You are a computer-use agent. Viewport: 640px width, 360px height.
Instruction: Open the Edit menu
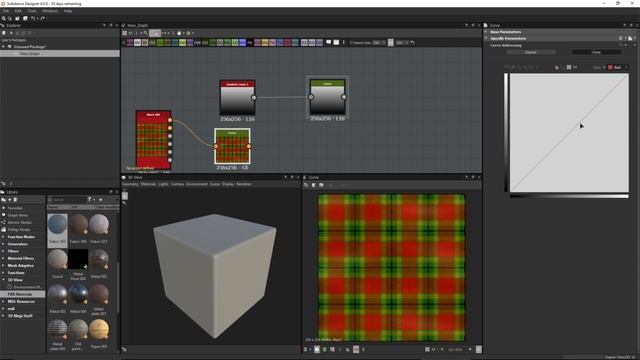pos(18,11)
